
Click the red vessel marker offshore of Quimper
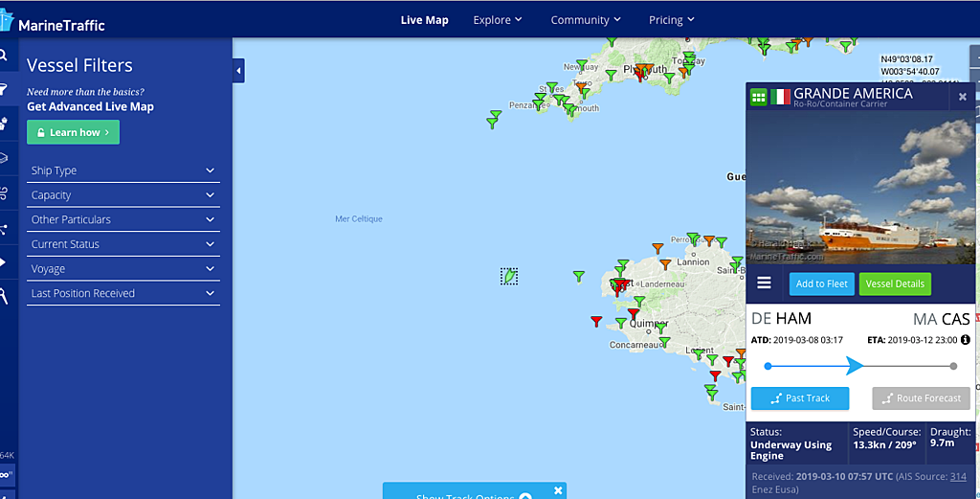(x=597, y=322)
